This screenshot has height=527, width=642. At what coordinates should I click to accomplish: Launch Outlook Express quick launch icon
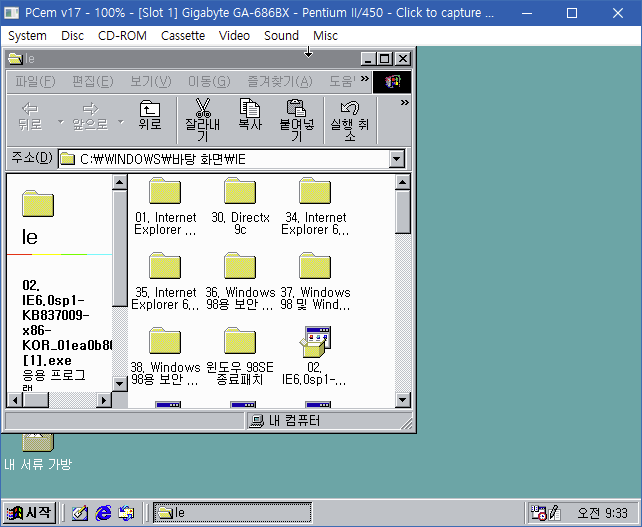127,513
